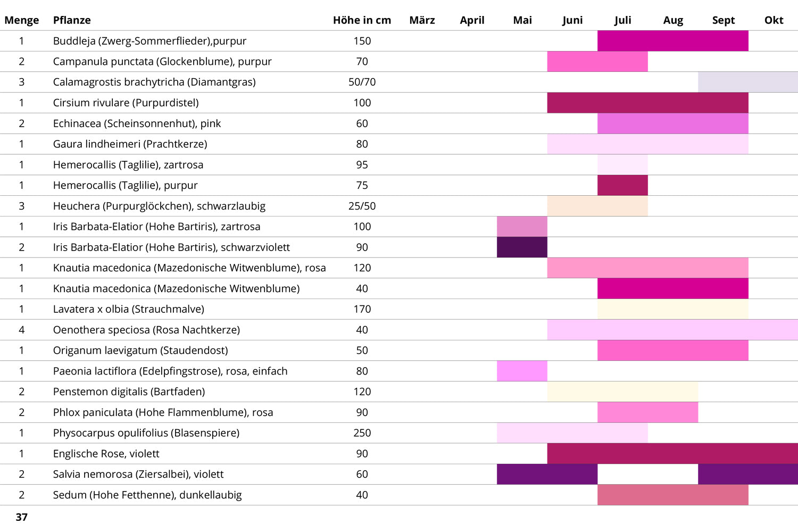Image resolution: width=798 pixels, height=532 pixels.
Task: Click the total quantity 37 at bottom
Action: pyautogui.click(x=22, y=517)
